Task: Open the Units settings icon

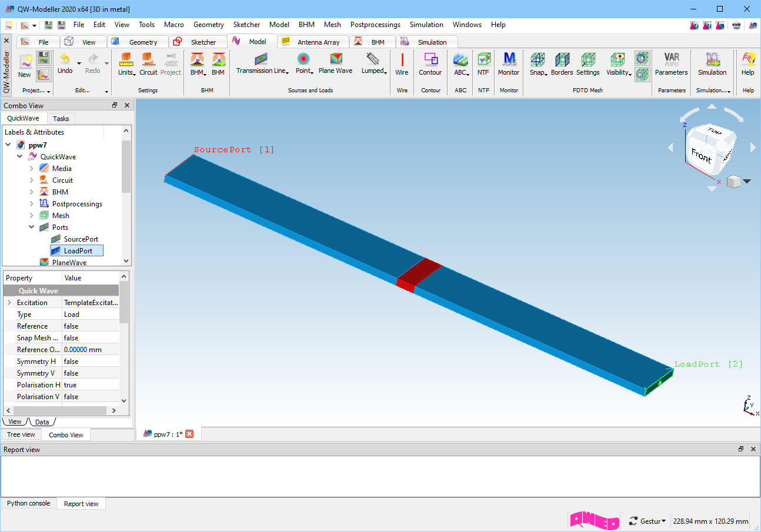Action: 126,59
